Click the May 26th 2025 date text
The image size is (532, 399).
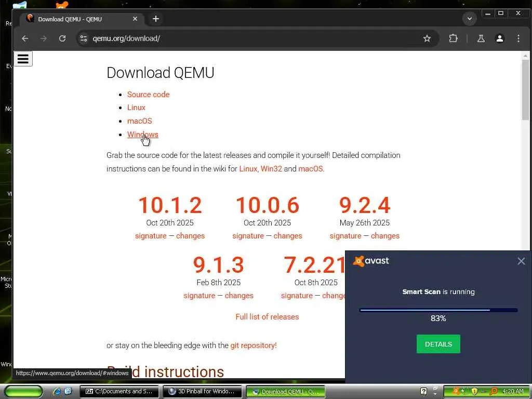(365, 222)
